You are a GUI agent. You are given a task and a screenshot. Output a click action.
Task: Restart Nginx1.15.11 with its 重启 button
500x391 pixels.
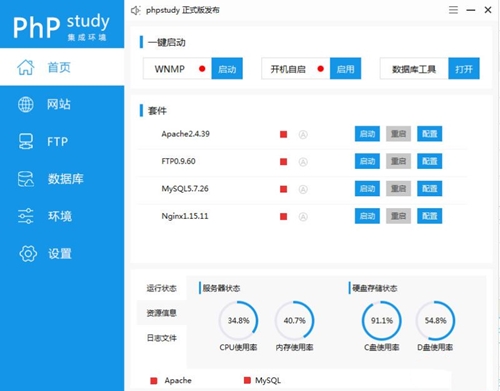pos(398,216)
